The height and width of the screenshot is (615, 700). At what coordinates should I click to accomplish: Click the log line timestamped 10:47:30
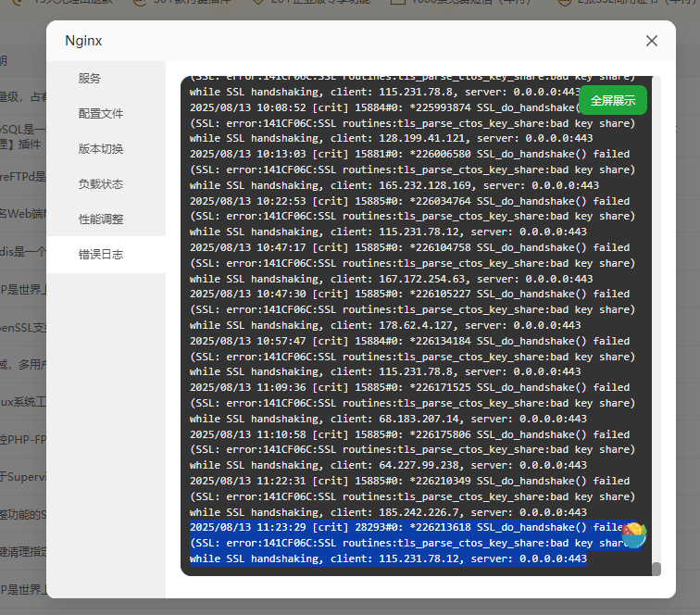[x=409, y=294]
